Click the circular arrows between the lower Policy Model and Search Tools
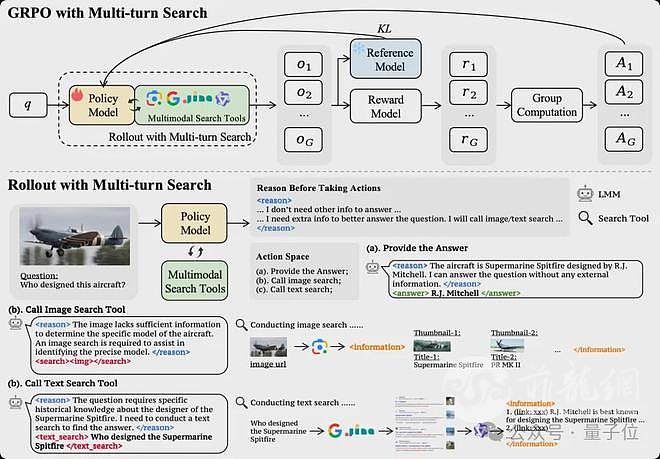This screenshot has width=660, height=459. [x=195, y=252]
